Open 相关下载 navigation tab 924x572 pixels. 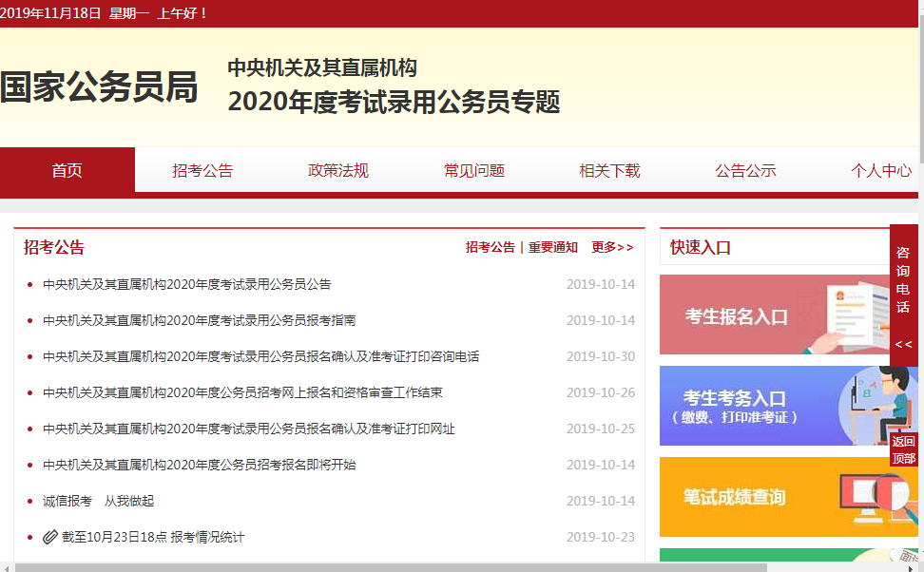click(610, 171)
